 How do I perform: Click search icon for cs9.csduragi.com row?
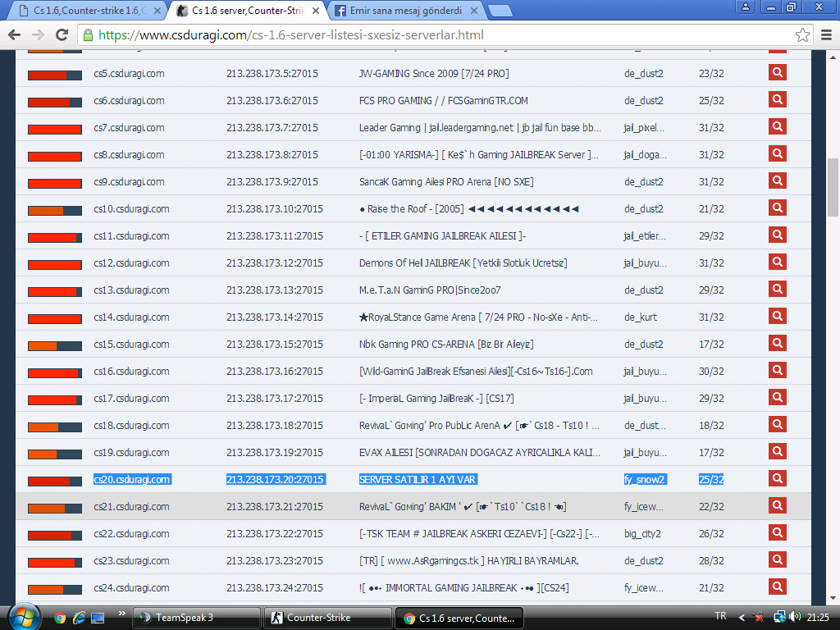tap(778, 180)
